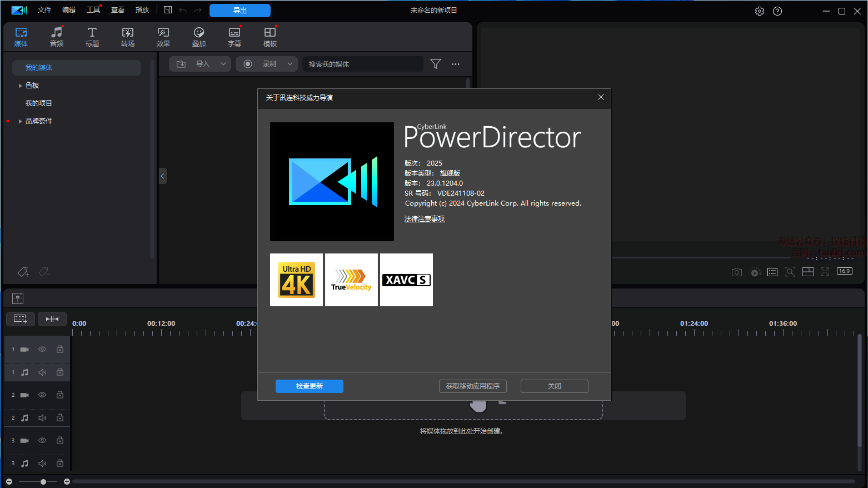
Task: Open the 导入 dropdown arrow
Action: [x=223, y=64]
